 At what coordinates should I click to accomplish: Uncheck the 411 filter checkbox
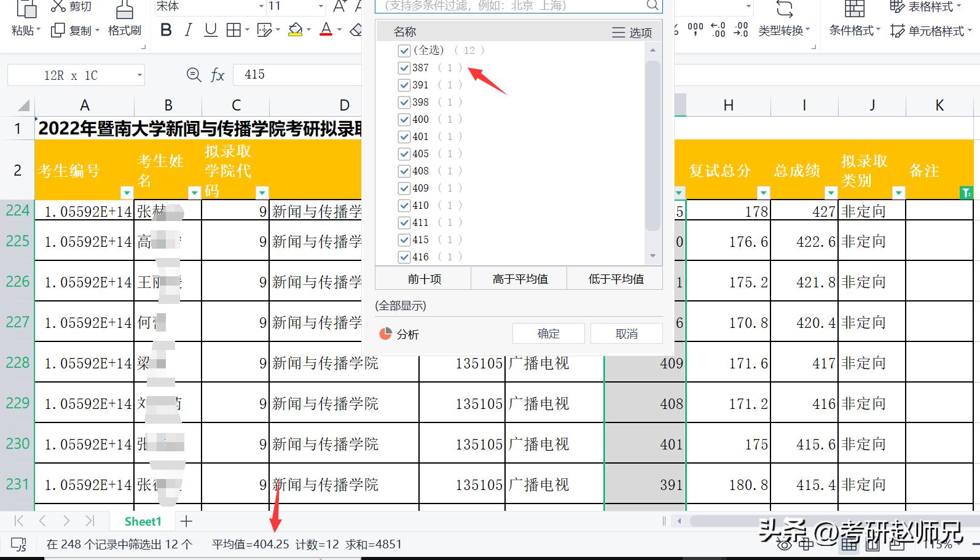[404, 222]
